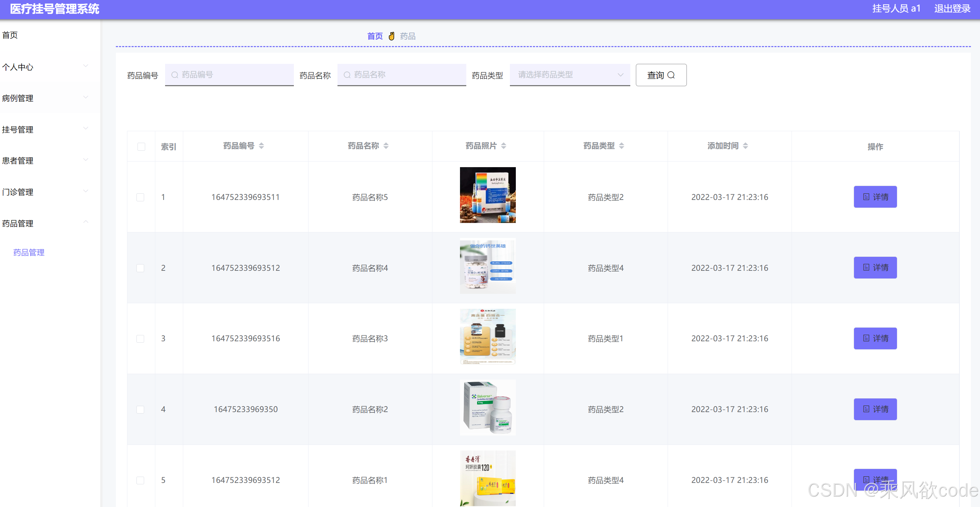Open 首页 in the sidebar

[10, 35]
